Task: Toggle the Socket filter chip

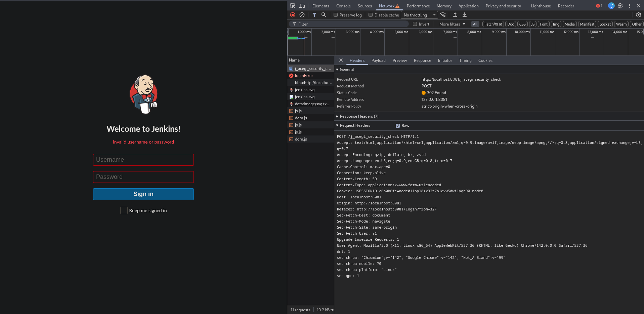Action: click(x=605, y=24)
